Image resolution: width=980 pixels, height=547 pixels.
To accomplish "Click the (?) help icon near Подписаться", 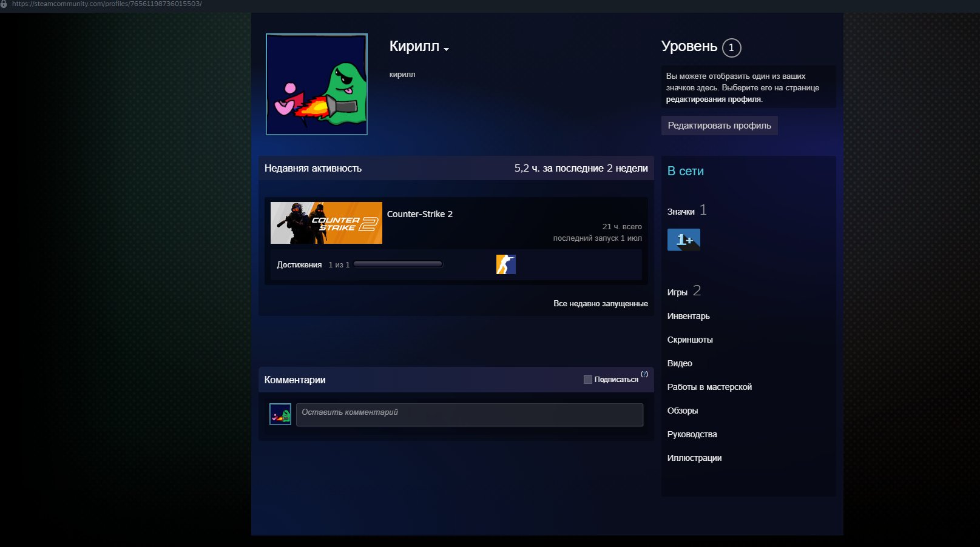I will (644, 374).
